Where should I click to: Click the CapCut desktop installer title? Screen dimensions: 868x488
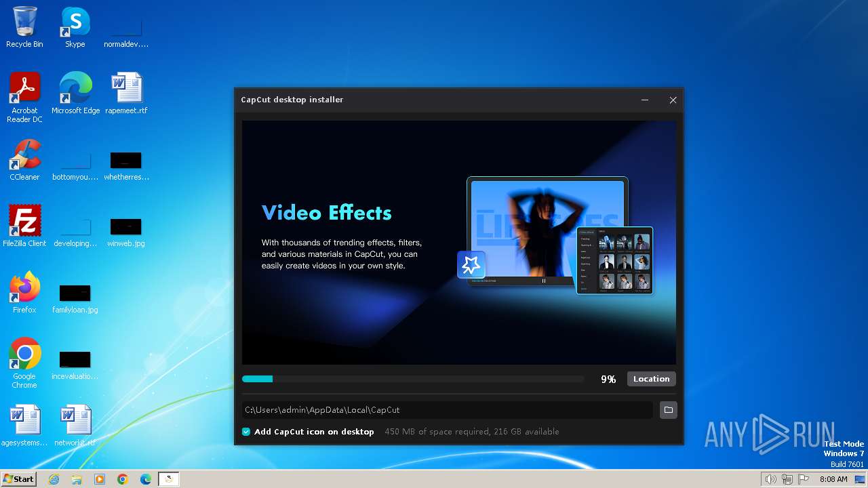point(292,100)
